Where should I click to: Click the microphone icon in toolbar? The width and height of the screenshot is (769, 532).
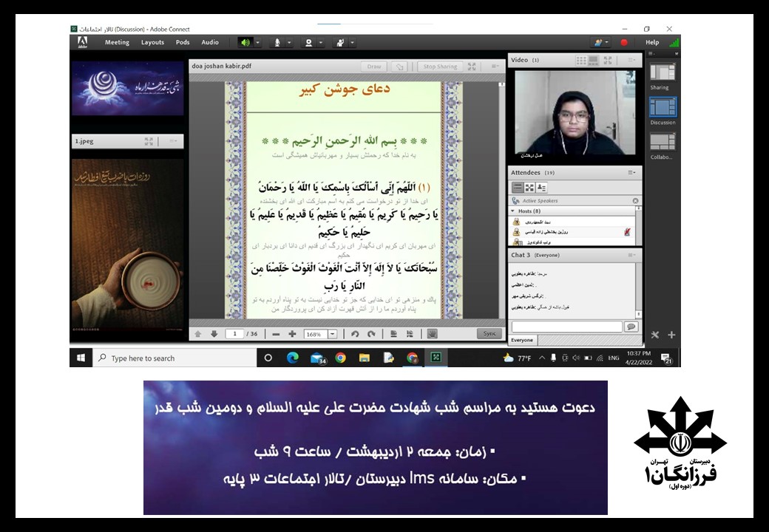[x=277, y=43]
